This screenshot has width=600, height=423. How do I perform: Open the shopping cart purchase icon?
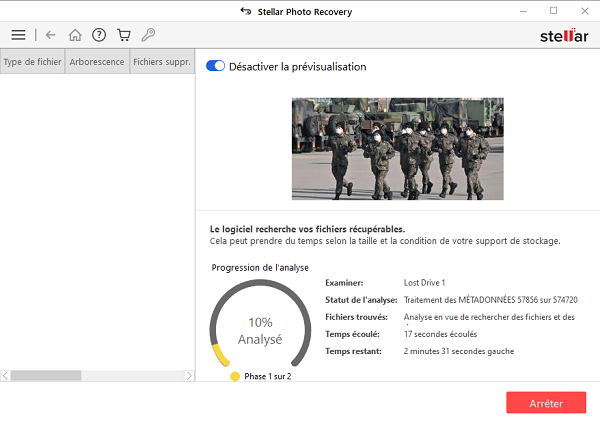click(x=124, y=35)
